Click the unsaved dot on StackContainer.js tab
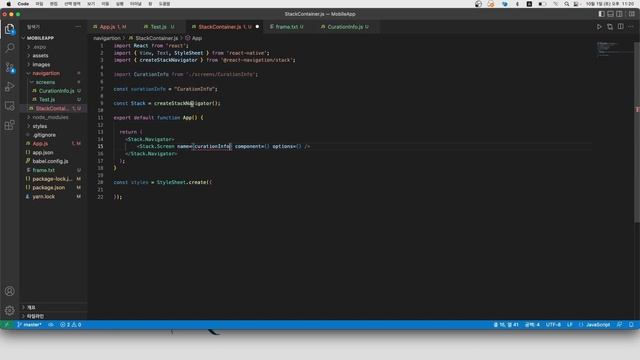640x360 pixels. pos(257,27)
